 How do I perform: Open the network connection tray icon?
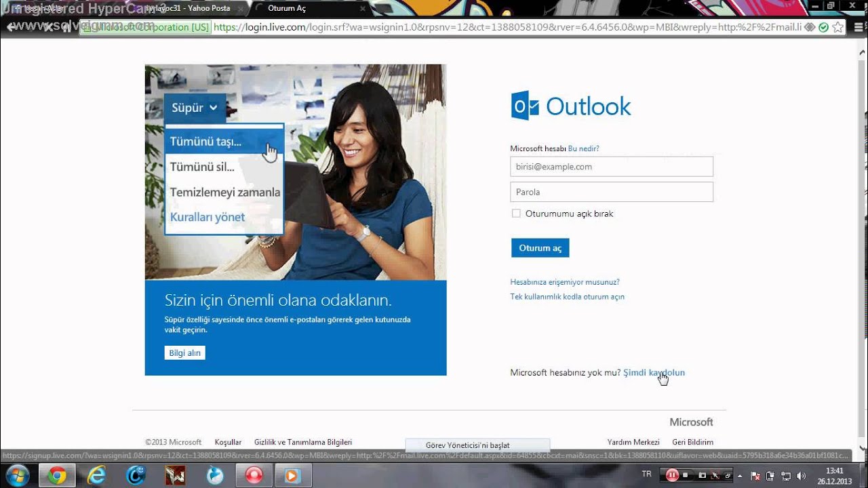coord(786,476)
